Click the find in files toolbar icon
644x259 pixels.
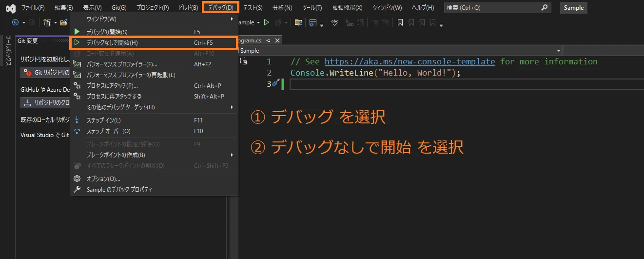[x=298, y=22]
